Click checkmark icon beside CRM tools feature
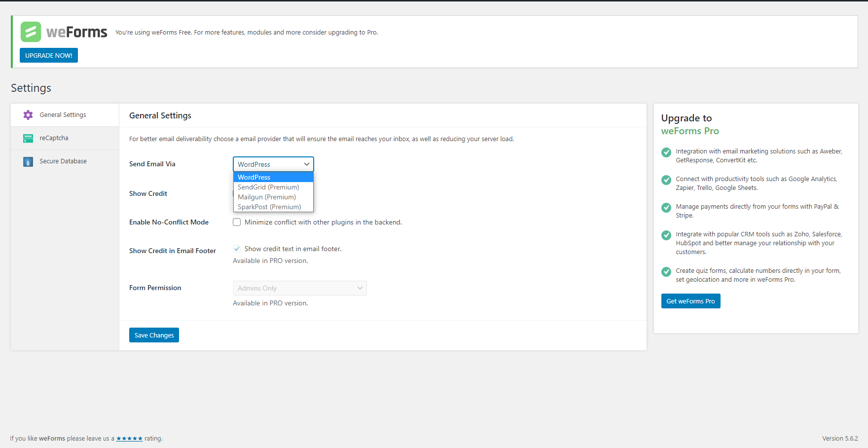868x448 pixels. coord(666,235)
